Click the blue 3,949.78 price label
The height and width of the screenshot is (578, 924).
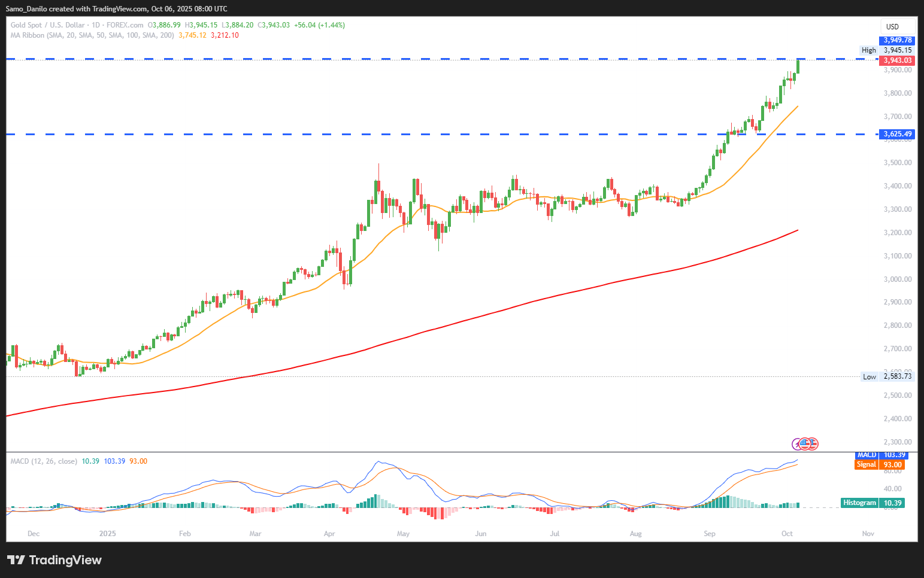897,40
